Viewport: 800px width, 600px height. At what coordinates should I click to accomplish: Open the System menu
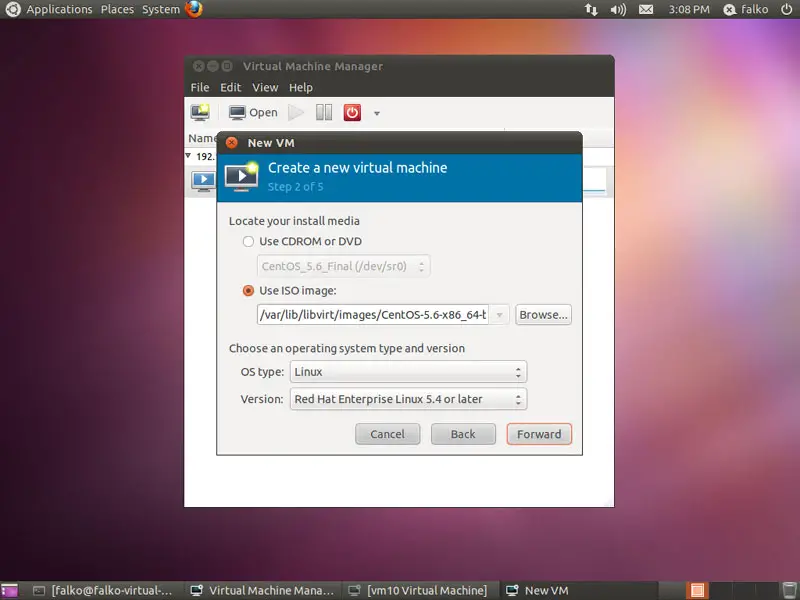click(x=161, y=9)
